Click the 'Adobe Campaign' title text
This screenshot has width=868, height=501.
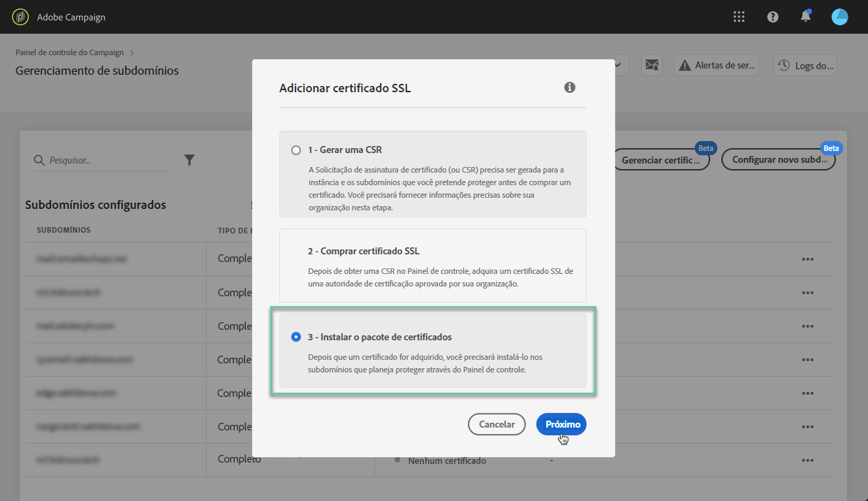point(71,17)
